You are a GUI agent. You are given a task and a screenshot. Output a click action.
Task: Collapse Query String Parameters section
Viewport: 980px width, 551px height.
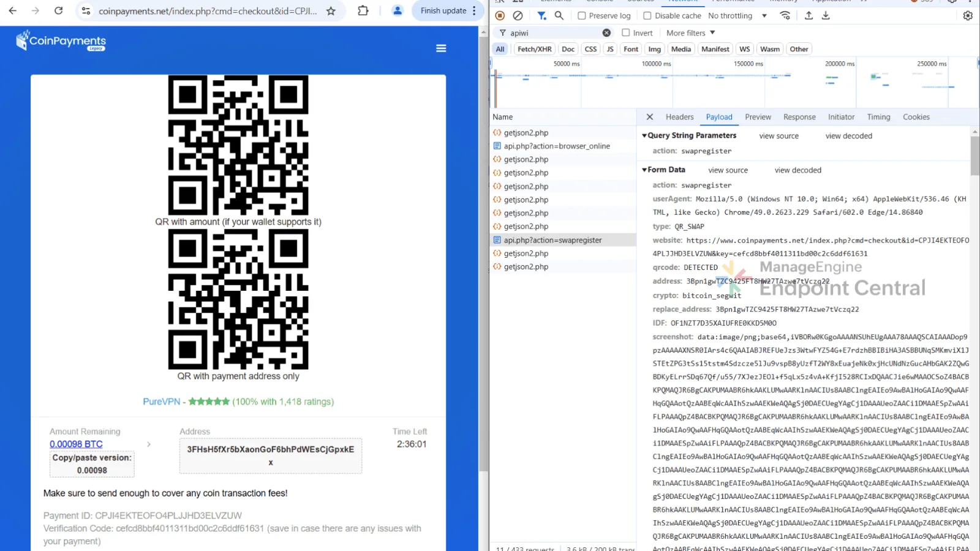pos(644,136)
